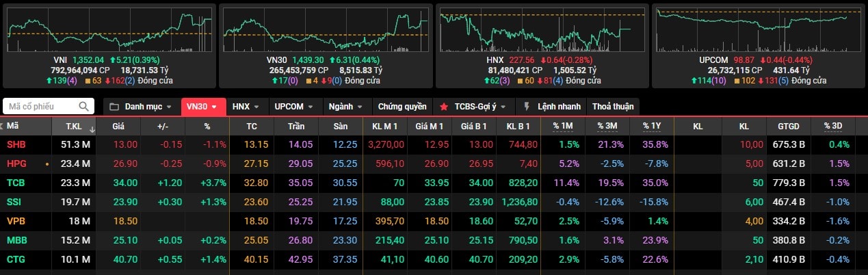The height and width of the screenshot is (275, 868).
Task: Sort by the Trần column header
Action: pos(295,126)
